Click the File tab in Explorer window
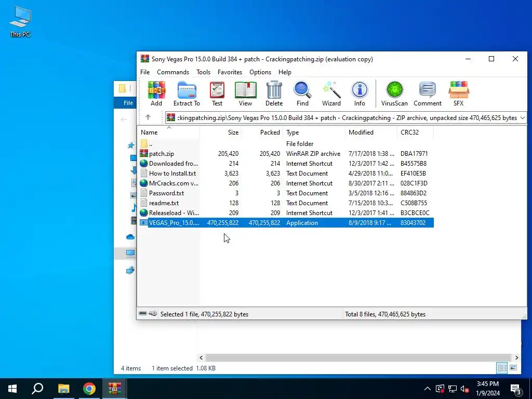 [128, 103]
